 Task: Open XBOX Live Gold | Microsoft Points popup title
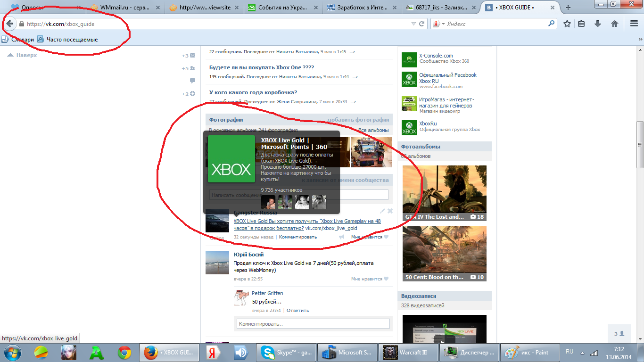point(294,143)
